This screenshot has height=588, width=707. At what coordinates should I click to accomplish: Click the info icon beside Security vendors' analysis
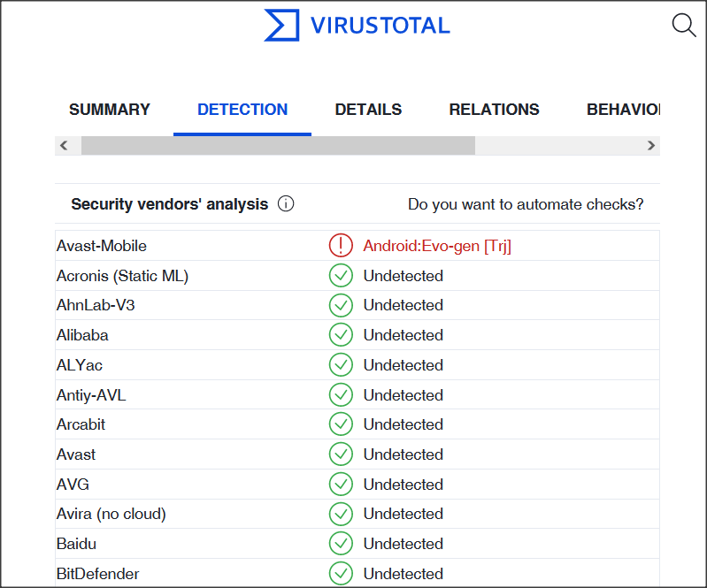pyautogui.click(x=286, y=204)
